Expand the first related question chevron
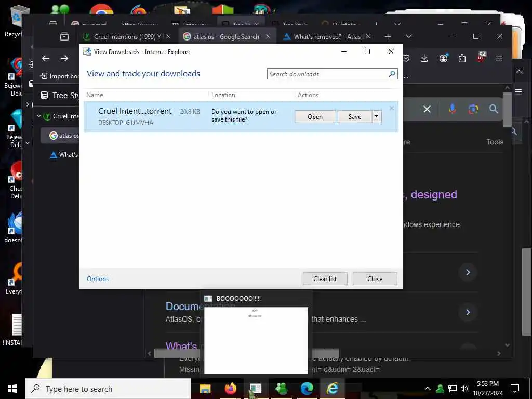The height and width of the screenshot is (399, 532). point(468,272)
